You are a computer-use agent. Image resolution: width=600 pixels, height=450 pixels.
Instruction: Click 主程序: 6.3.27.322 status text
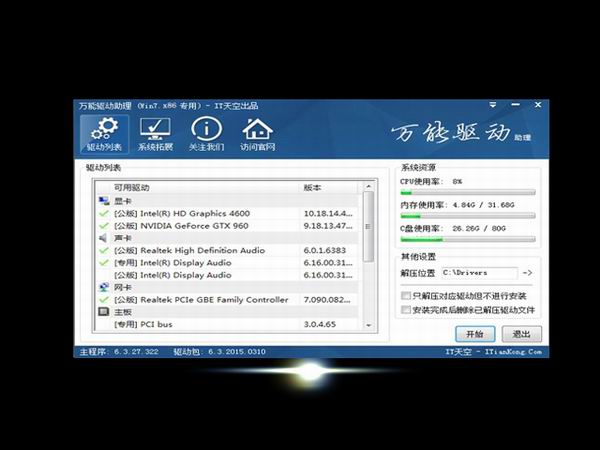(x=119, y=352)
